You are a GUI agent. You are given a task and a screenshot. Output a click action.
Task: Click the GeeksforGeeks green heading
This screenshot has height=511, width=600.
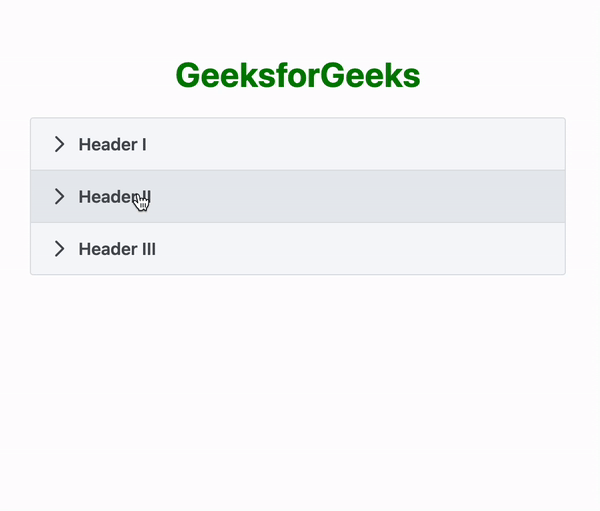(x=298, y=75)
